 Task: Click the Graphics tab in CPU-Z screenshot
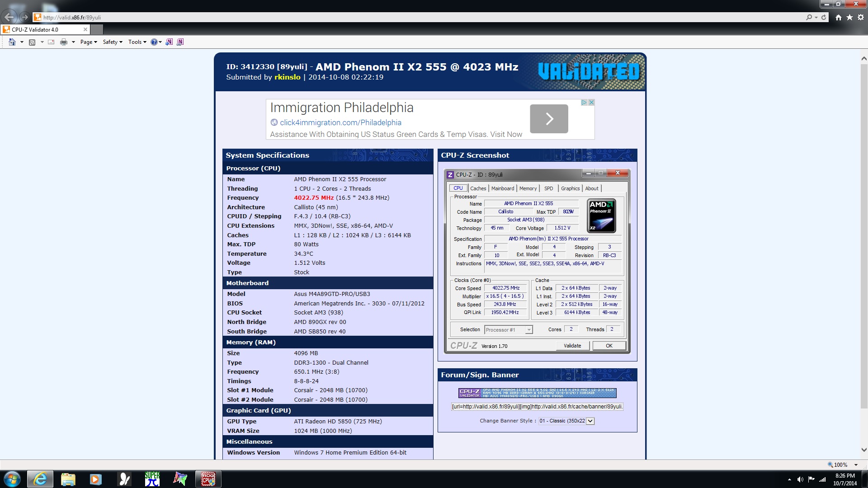coord(570,188)
